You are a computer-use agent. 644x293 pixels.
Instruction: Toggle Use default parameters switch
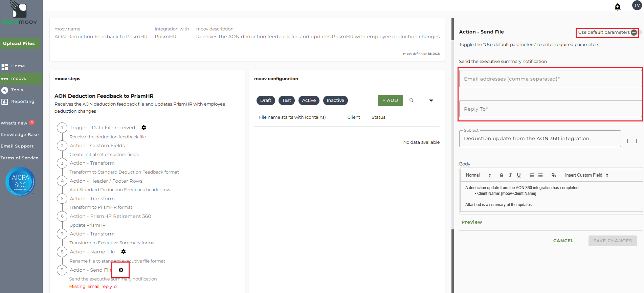pyautogui.click(x=636, y=32)
